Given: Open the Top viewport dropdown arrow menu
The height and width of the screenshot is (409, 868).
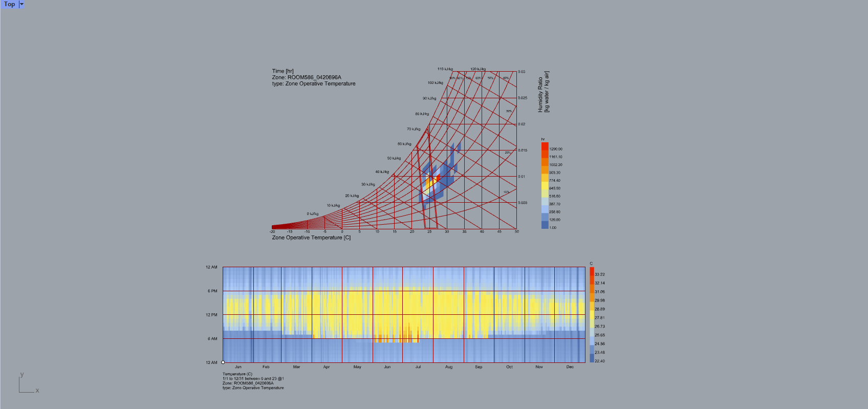Looking at the screenshot, I should coord(21,4).
